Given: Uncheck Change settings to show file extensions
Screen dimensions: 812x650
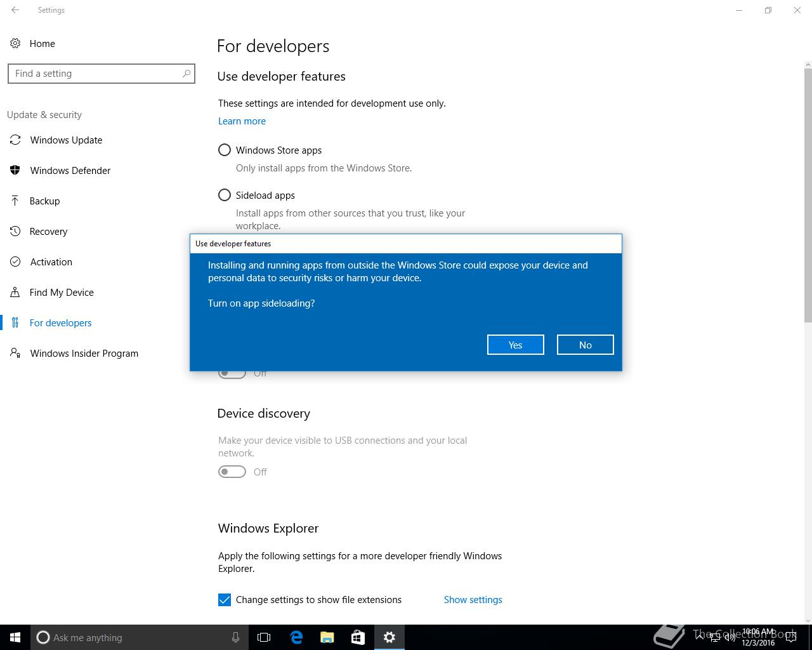Looking at the screenshot, I should tap(225, 600).
